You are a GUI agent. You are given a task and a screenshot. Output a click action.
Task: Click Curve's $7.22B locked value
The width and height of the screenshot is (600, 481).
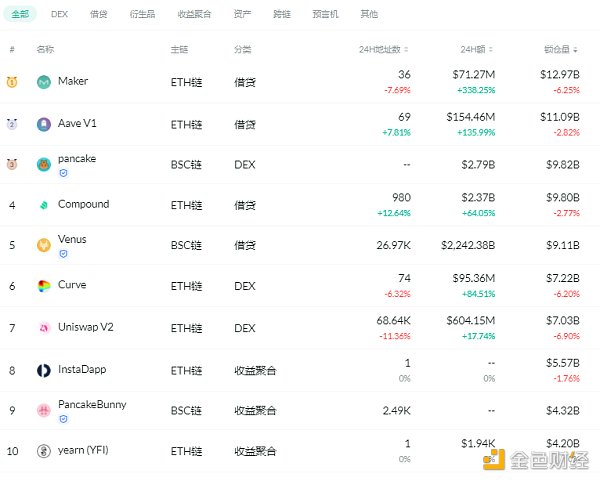pos(563,278)
